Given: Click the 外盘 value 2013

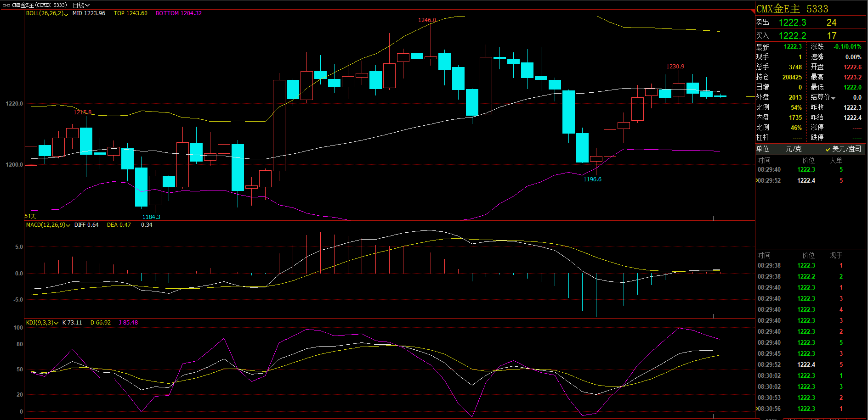Looking at the screenshot, I should click(795, 97).
